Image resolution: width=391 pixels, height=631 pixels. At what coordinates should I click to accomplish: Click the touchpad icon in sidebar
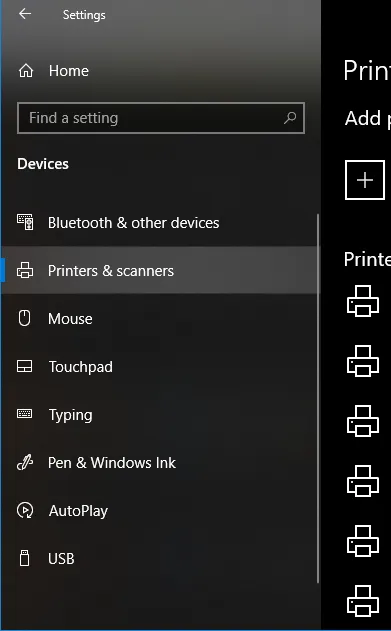pos(25,366)
